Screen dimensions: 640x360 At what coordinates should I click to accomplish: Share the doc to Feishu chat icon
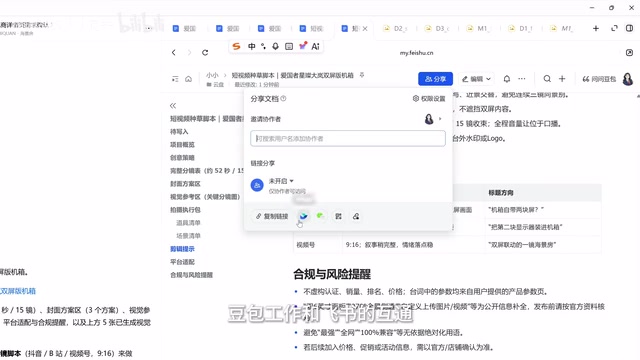[x=303, y=216]
